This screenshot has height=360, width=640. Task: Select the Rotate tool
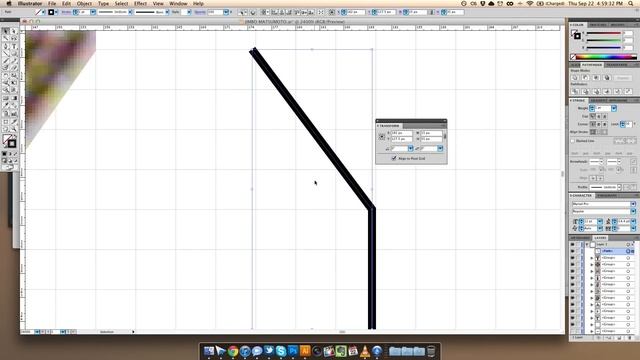click(6, 76)
